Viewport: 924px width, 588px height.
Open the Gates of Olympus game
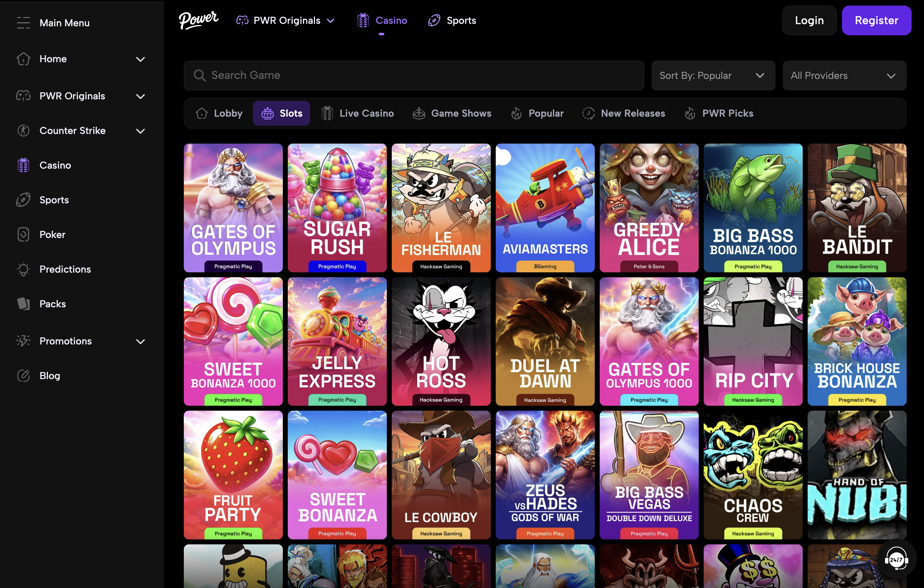point(233,208)
